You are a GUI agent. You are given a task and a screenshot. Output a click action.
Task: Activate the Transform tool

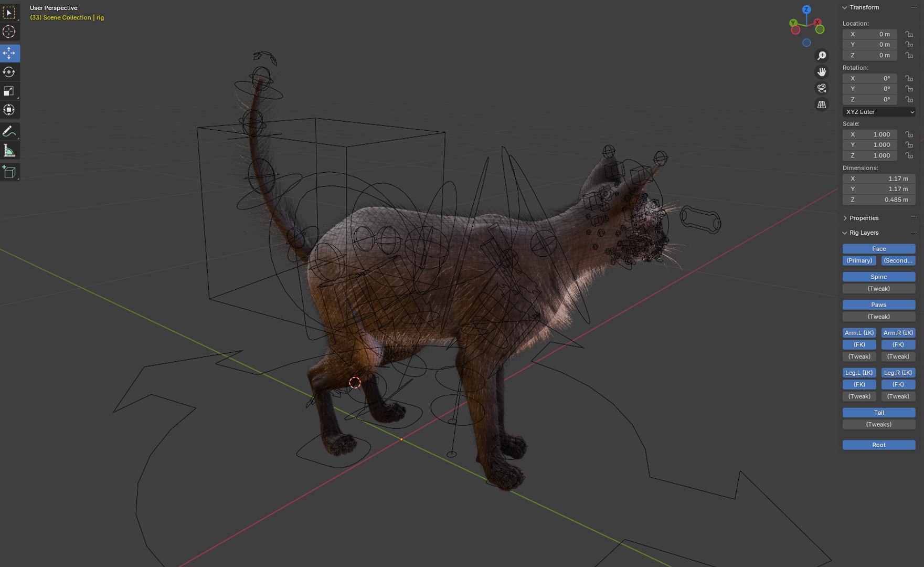click(x=9, y=110)
